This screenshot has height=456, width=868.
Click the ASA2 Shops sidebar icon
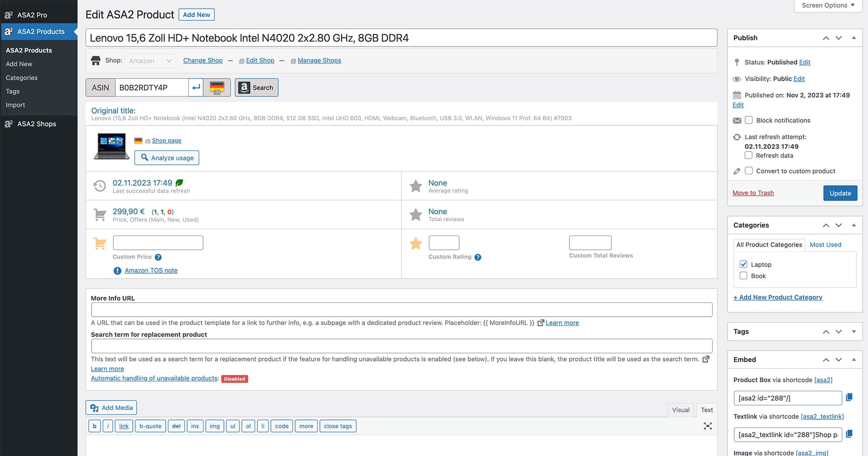[9, 124]
